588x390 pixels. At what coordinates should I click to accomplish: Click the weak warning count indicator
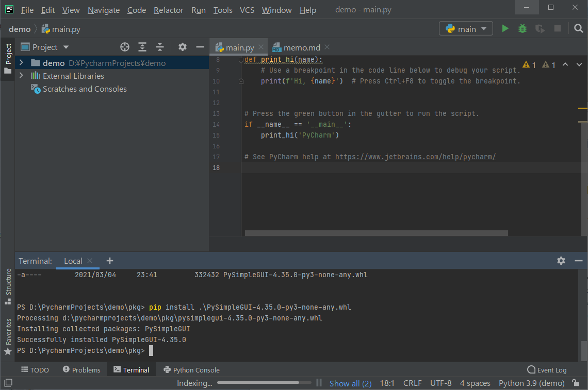[x=549, y=65]
